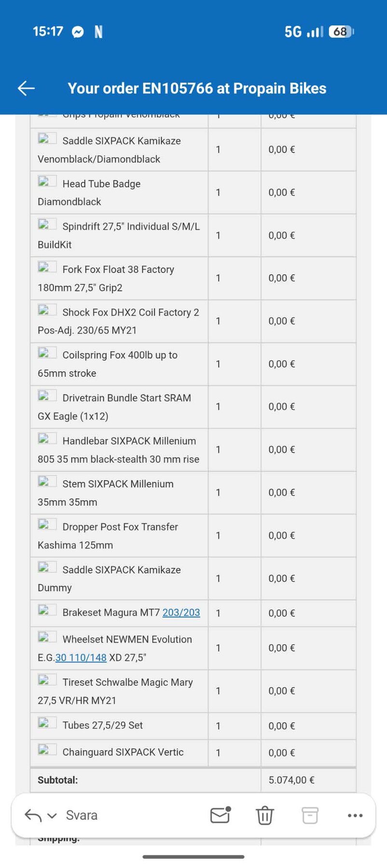Screen dimensions: 387x868
Task: Tap the Dropper Post Fox Transfer image
Action: [47, 525]
